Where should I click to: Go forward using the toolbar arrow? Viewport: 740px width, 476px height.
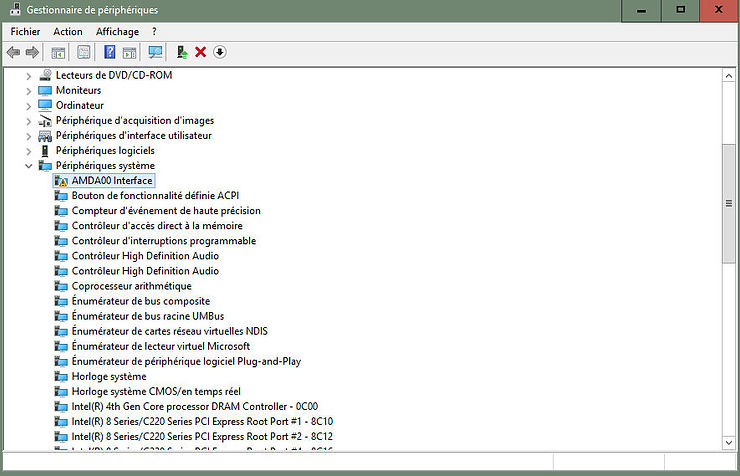pos(32,52)
